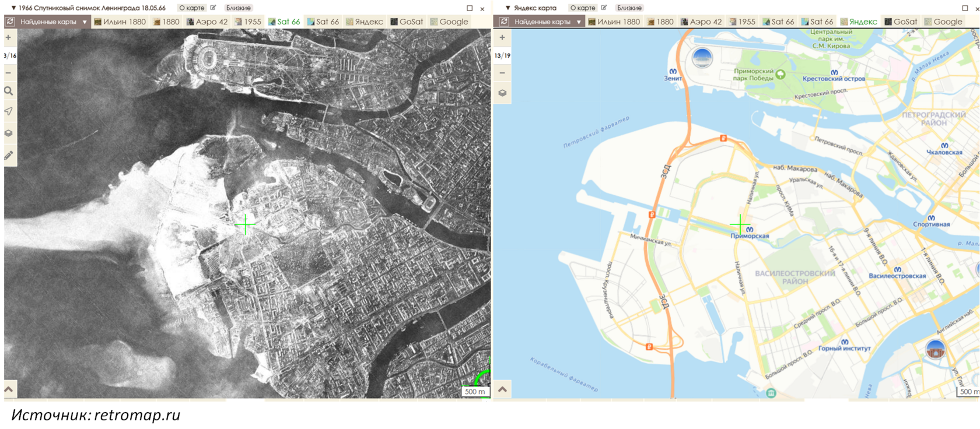Image resolution: width=980 pixels, height=429 pixels.
Task: Click the sync refresh icon in left panel
Action: (10, 22)
